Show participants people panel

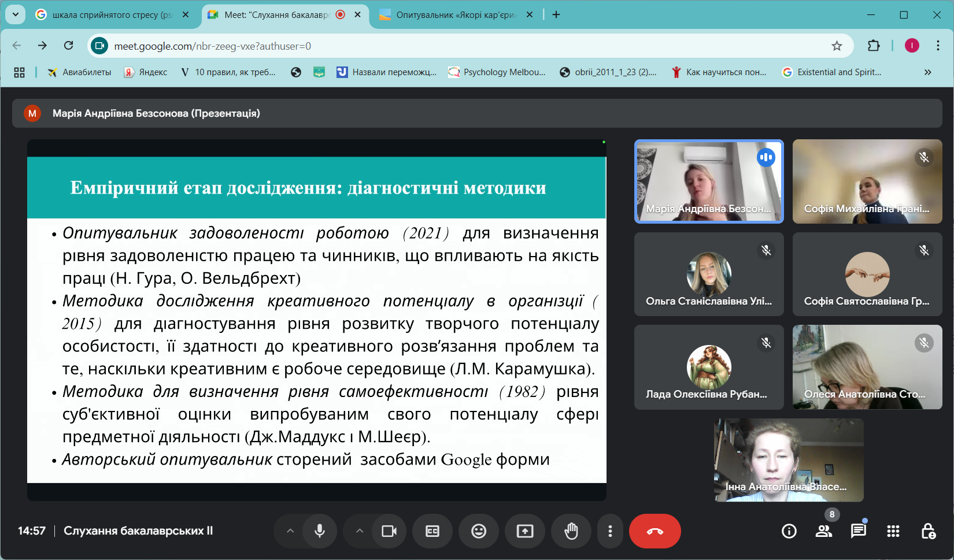tap(824, 531)
